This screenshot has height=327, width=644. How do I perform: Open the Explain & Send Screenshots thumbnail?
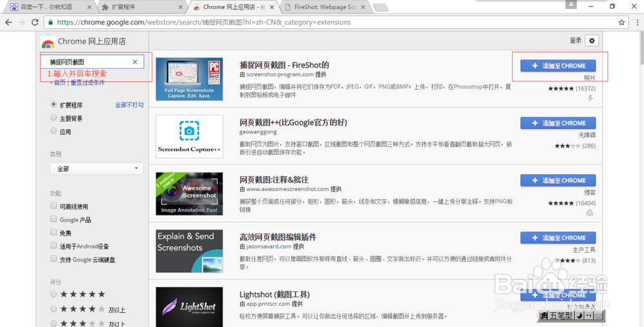coord(189,251)
